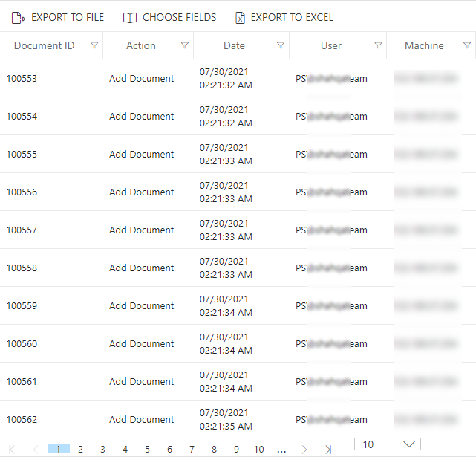Go to page 10 in pager
Image resolution: width=476 pixels, height=457 pixels.
[x=258, y=450]
